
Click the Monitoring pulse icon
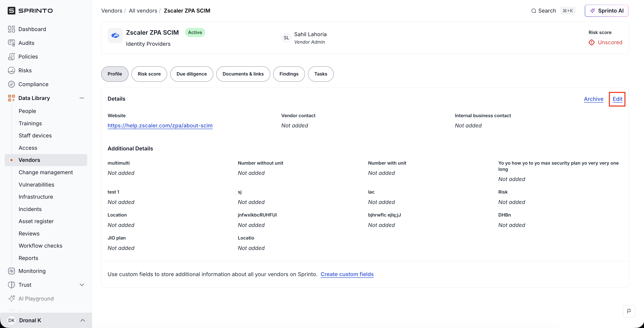click(11, 271)
